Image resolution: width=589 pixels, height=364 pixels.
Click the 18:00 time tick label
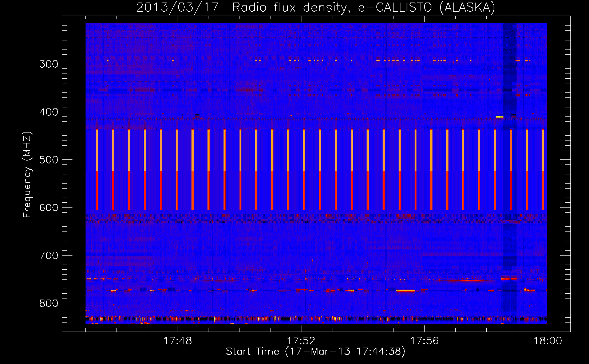548,341
